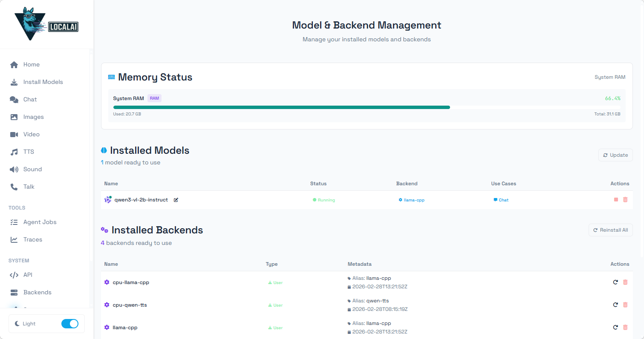
Task: Navigate to the TTS page
Action: (29, 152)
